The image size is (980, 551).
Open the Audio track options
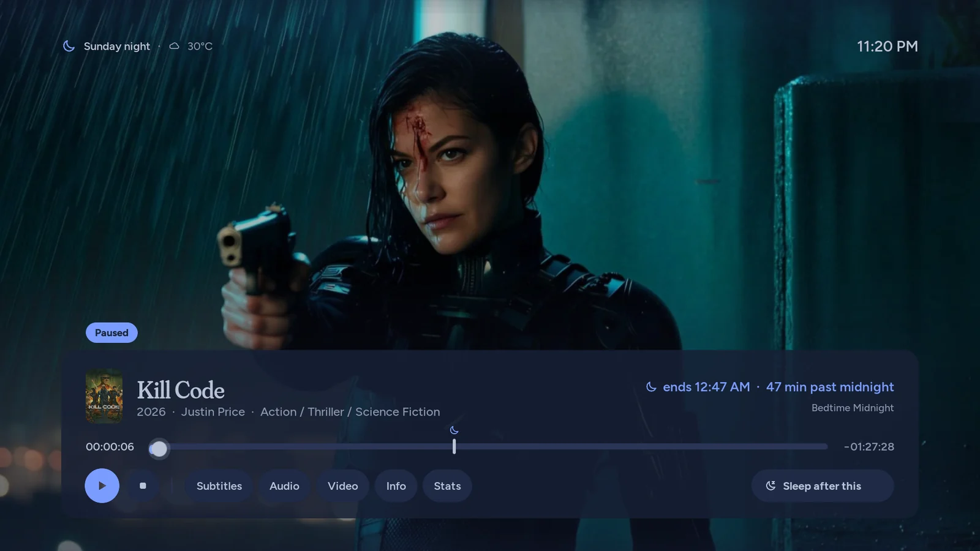pos(284,485)
